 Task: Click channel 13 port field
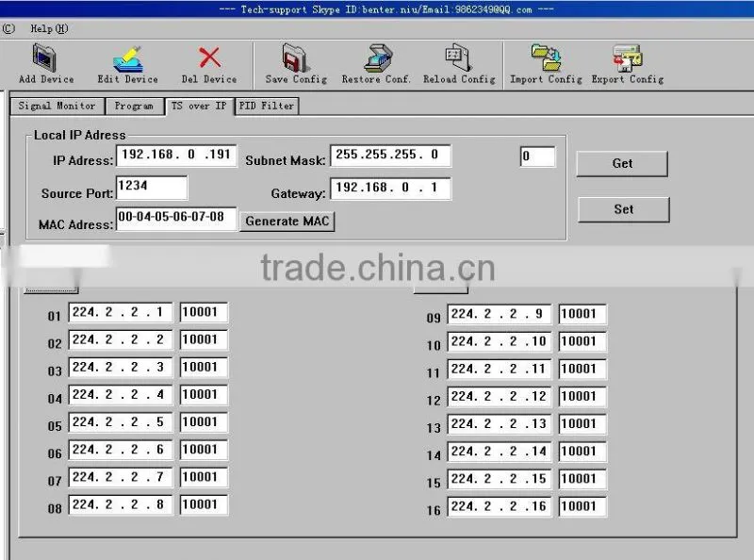click(582, 424)
